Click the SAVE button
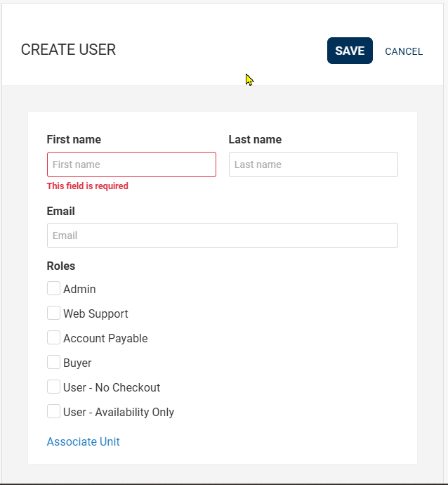This screenshot has width=448, height=485. [350, 51]
